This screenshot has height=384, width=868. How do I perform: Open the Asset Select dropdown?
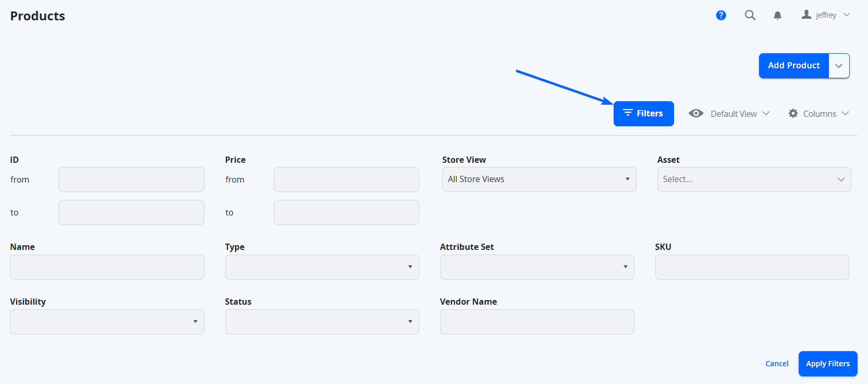(x=754, y=179)
